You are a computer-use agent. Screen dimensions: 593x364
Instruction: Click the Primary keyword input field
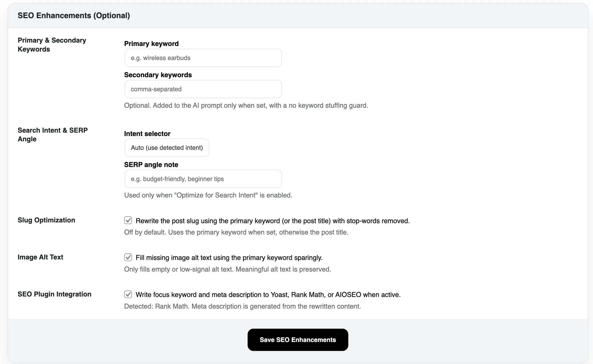coord(203,58)
